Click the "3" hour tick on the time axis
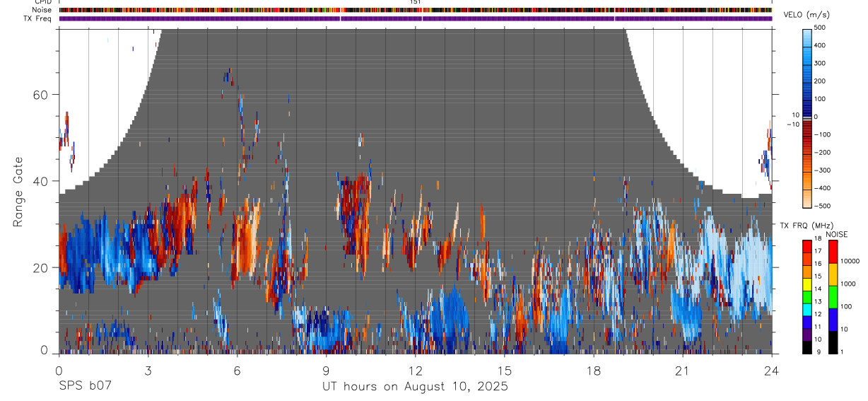 click(148, 371)
